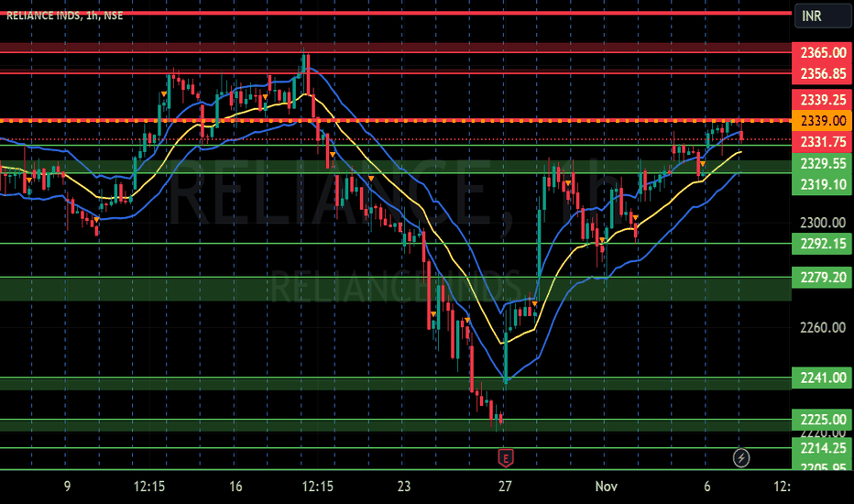Click the RELIANCE INDS, 1h, NSE title
Image resolution: width=854 pixels, height=504 pixels.
click(65, 16)
